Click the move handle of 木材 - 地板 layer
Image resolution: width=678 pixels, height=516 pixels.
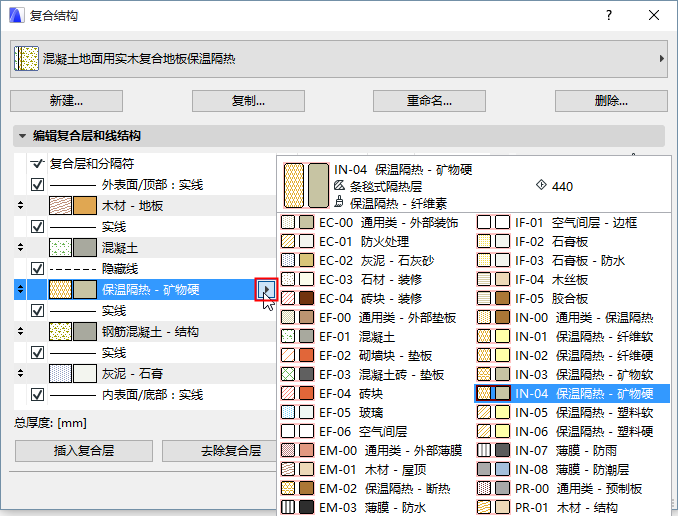20,205
